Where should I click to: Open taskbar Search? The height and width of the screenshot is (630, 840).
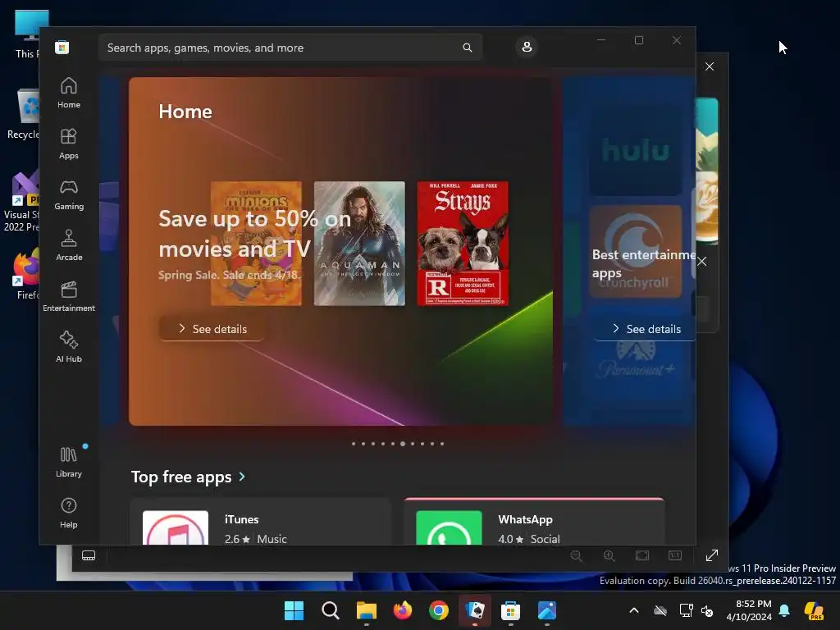tap(331, 610)
